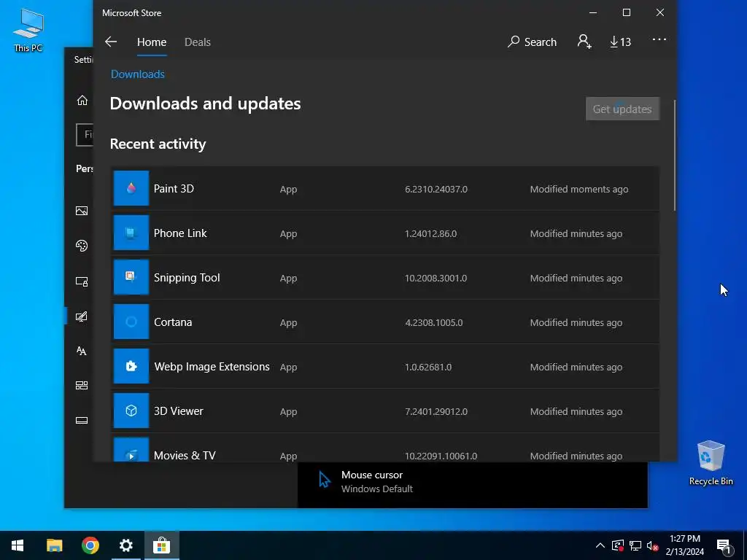Click Find a setting box in Settings
Image resolution: width=747 pixels, height=560 pixels.
coord(85,135)
